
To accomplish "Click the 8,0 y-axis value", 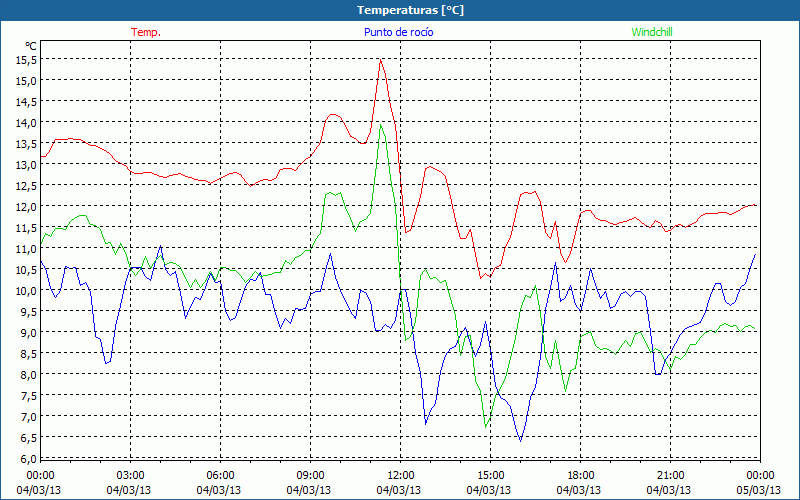I will 29,375.
